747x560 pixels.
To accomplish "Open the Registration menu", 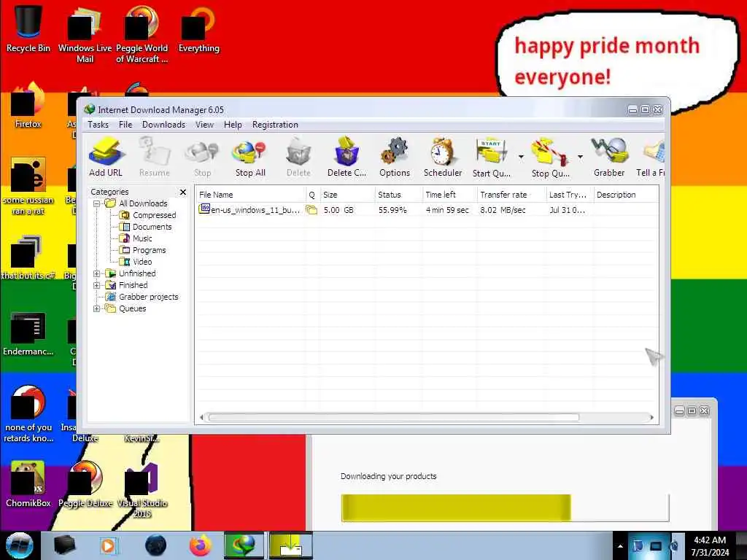I will [275, 125].
